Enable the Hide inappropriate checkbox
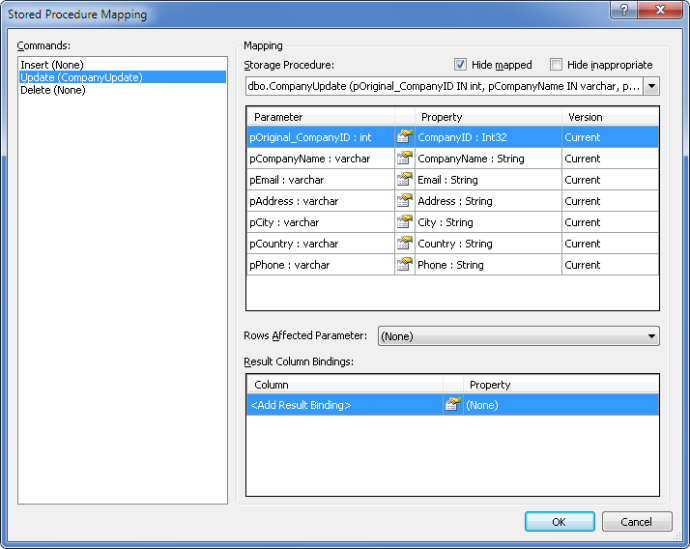This screenshot has height=549, width=690. tap(556, 65)
